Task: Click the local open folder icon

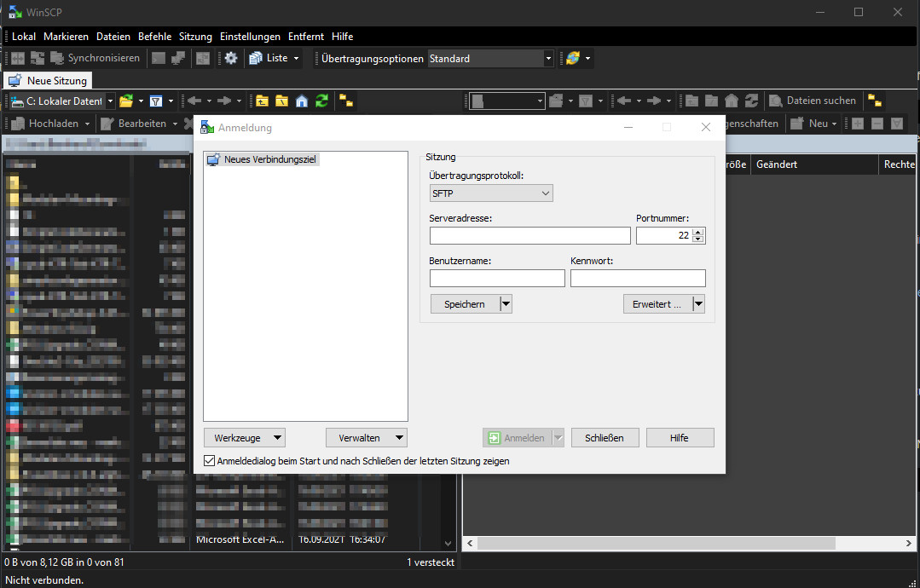Action: 126,101
